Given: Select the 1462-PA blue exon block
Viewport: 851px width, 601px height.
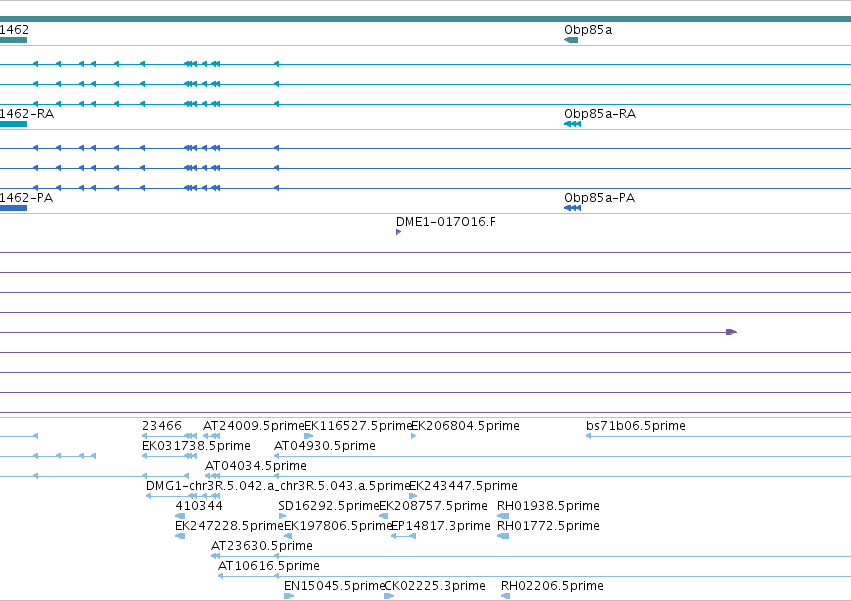Looking at the screenshot, I should (x=13, y=208).
